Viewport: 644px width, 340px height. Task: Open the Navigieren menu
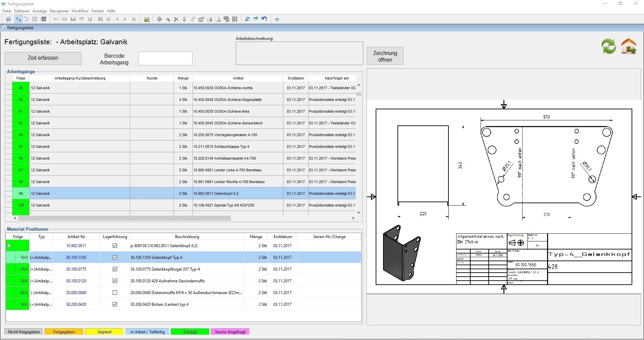pos(59,11)
